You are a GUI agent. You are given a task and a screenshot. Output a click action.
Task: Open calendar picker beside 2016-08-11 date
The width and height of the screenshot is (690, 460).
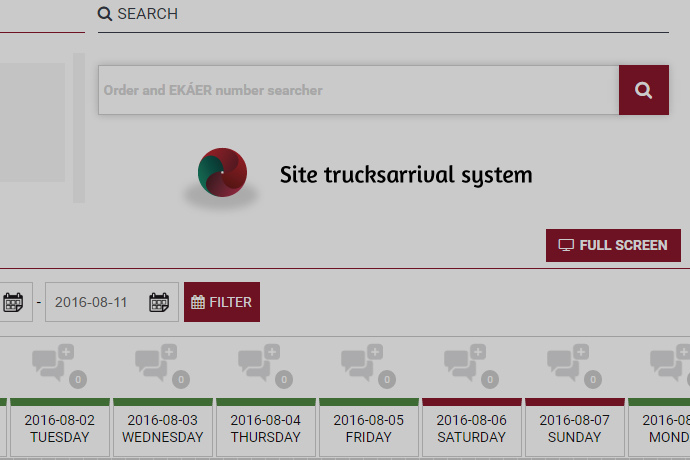(x=159, y=302)
